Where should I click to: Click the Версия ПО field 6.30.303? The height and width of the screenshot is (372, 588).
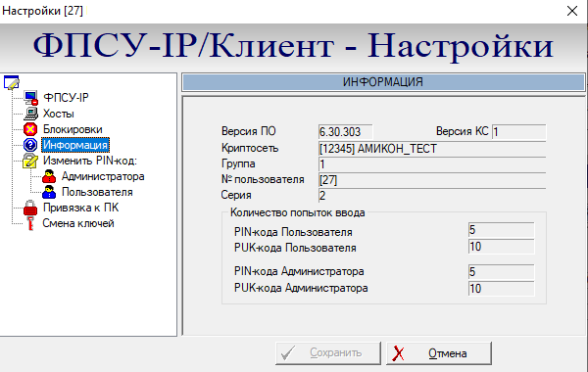(345, 132)
